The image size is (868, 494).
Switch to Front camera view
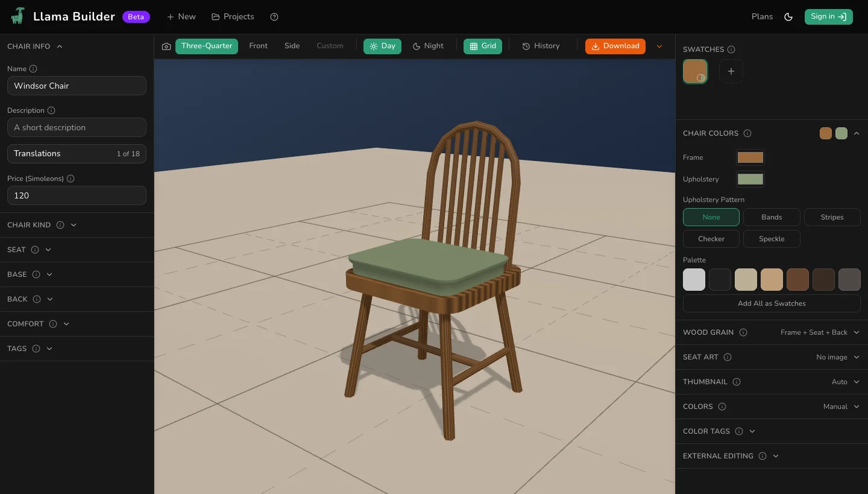tap(258, 46)
